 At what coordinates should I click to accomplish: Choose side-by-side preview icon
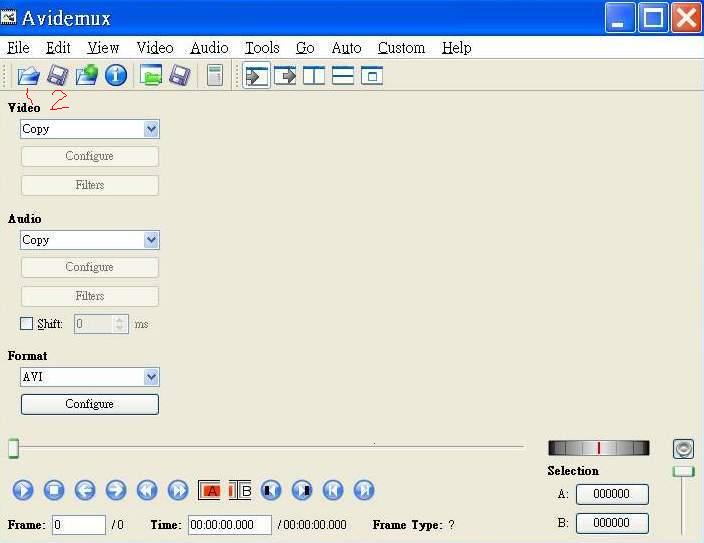314,75
